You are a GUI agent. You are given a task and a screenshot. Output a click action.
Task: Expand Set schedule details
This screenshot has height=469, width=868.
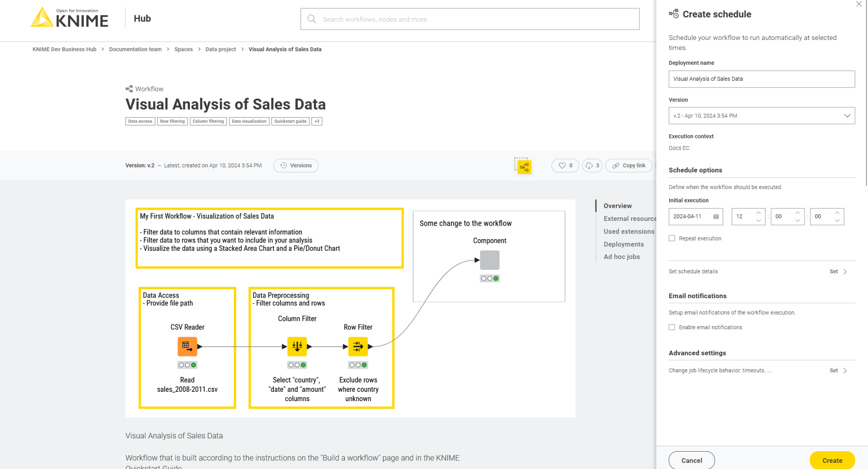coord(838,272)
